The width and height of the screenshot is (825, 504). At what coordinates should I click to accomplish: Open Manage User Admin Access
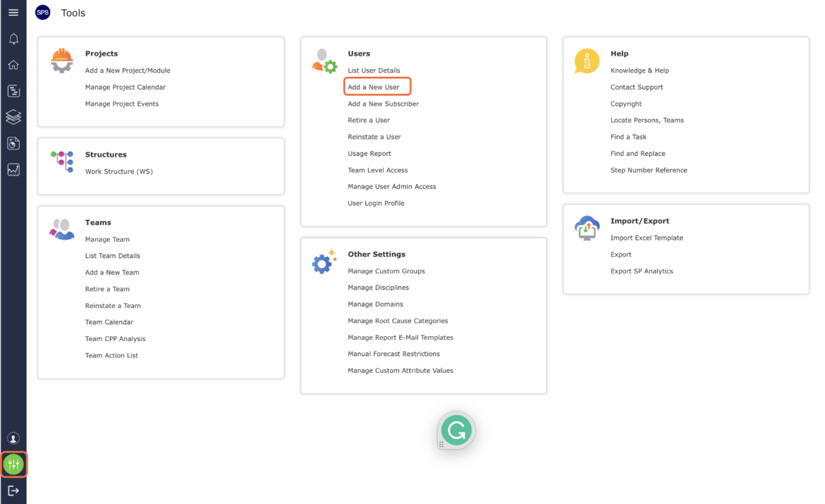[392, 187]
